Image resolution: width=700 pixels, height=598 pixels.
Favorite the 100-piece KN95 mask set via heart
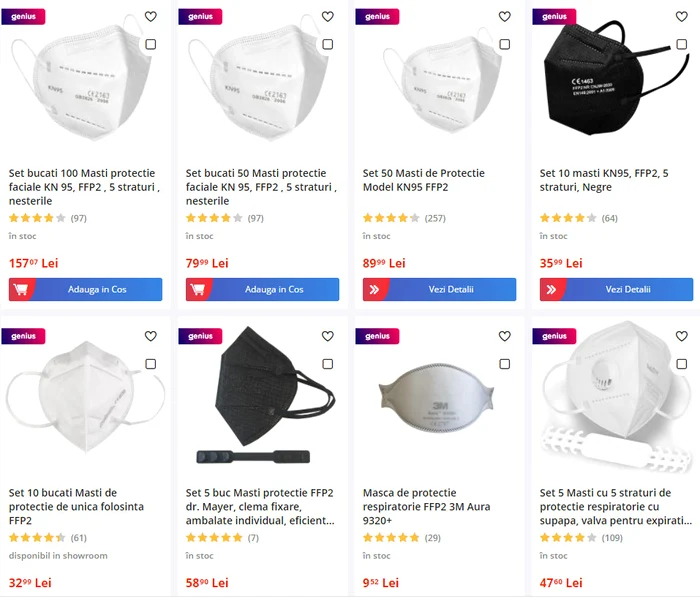pos(150,17)
